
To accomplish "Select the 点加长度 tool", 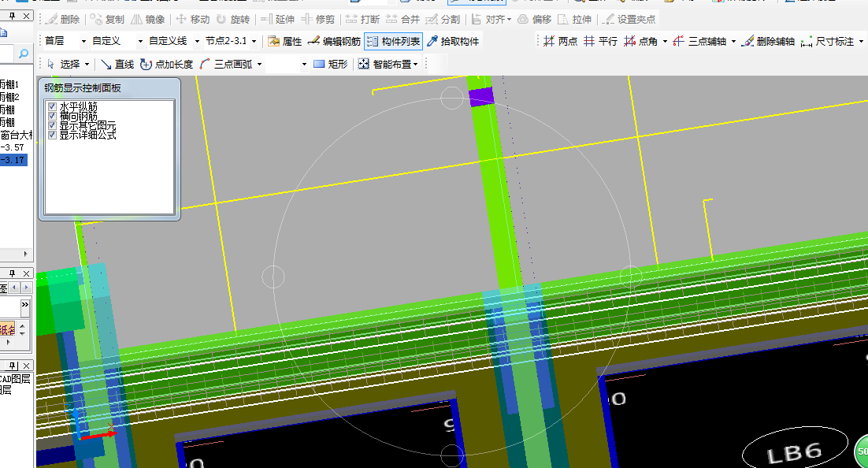I will coord(167,65).
